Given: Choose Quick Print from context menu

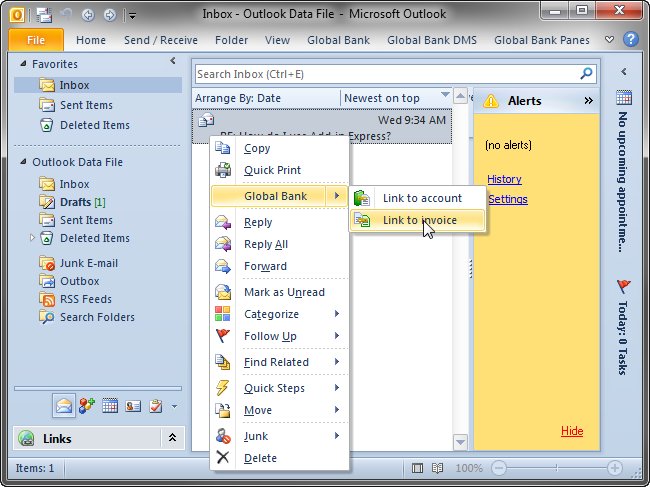Looking at the screenshot, I should pyautogui.click(x=279, y=170).
